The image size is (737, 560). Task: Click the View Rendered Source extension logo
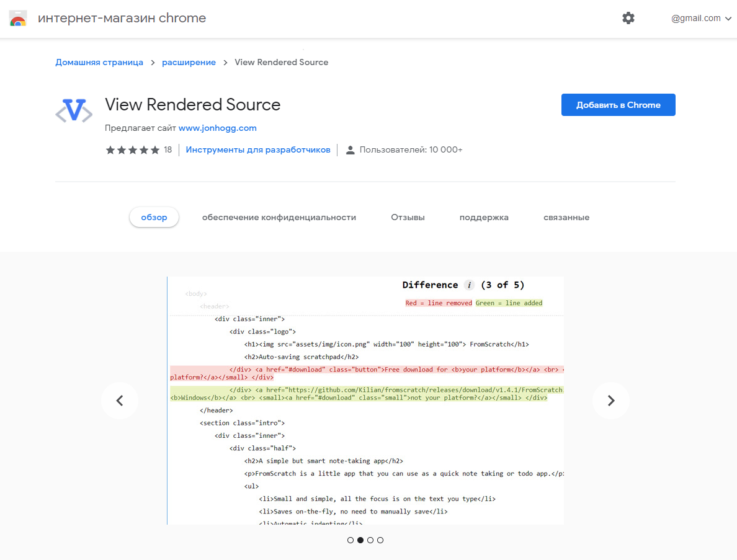point(73,109)
